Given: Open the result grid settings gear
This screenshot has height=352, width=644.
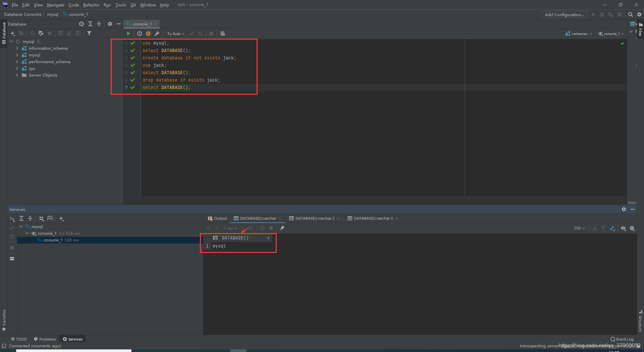Looking at the screenshot, I should click(632, 228).
